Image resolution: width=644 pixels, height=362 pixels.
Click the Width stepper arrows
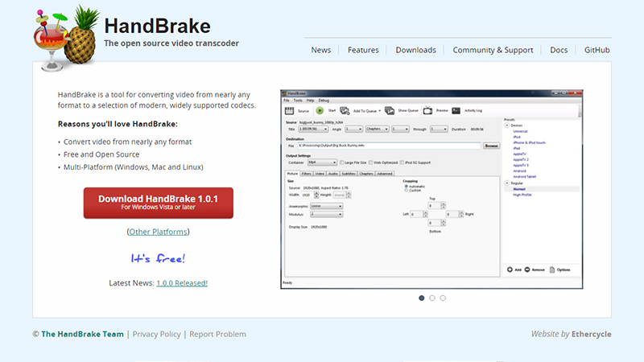pyautogui.click(x=316, y=195)
